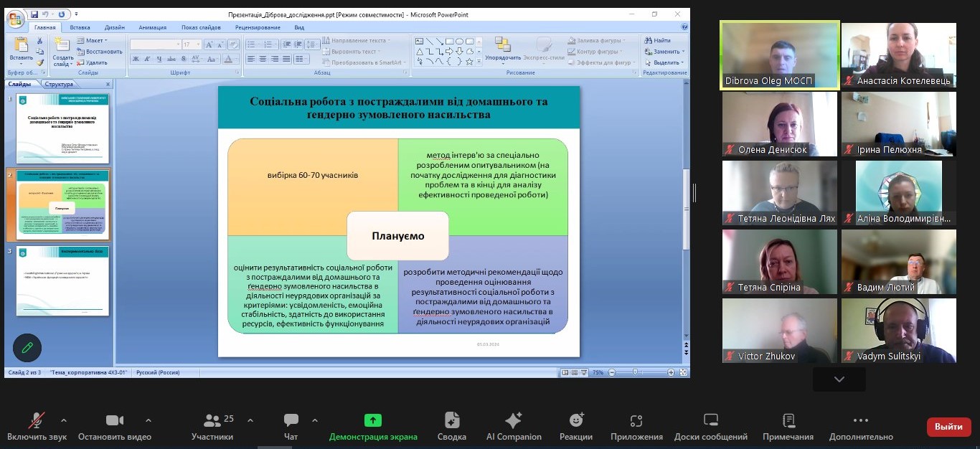Click the green annotation pencil button
The width and height of the screenshot is (980, 449).
(27, 348)
